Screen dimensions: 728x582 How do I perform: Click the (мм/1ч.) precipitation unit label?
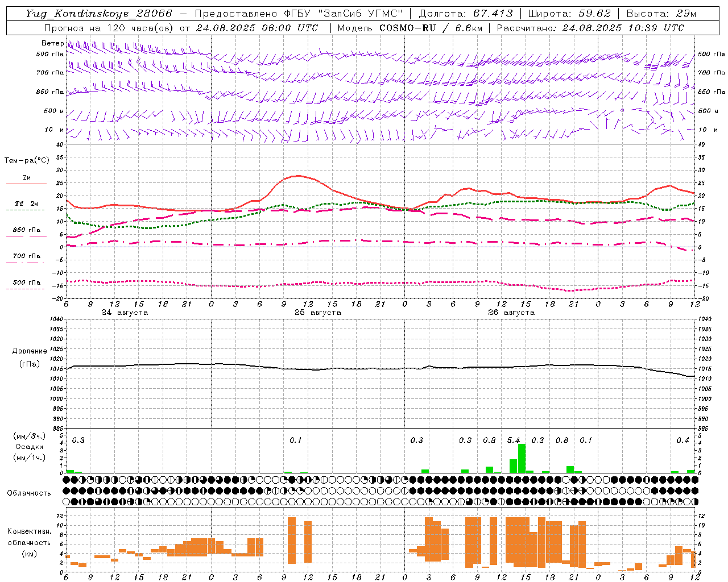[29, 458]
